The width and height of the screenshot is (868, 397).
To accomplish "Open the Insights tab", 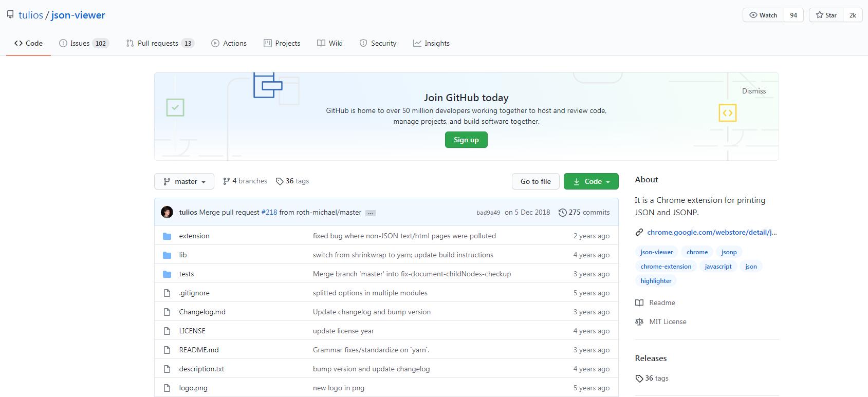I will point(431,43).
